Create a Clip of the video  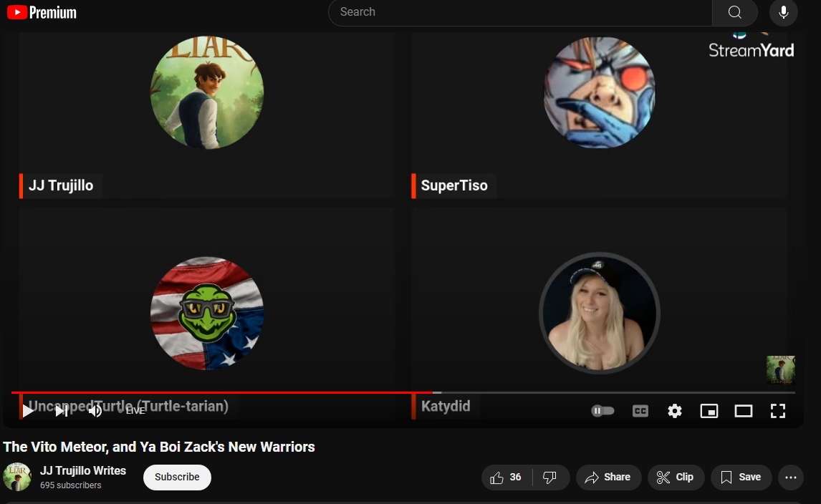(676, 477)
